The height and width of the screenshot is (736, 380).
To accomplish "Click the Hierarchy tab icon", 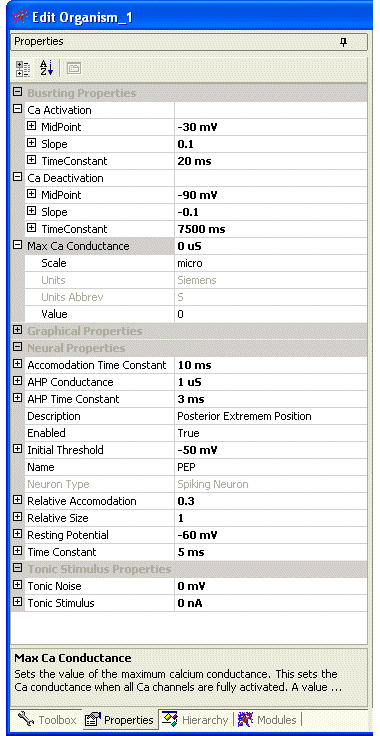I will coord(170,719).
